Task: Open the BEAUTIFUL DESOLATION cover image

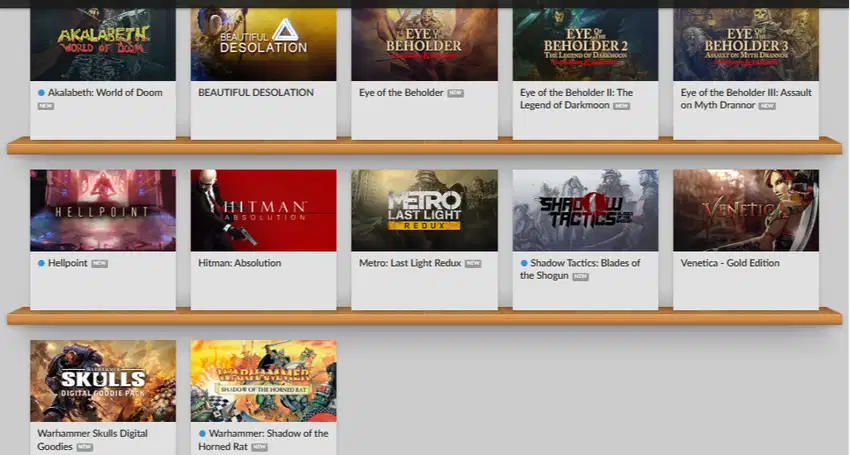Action: click(263, 44)
